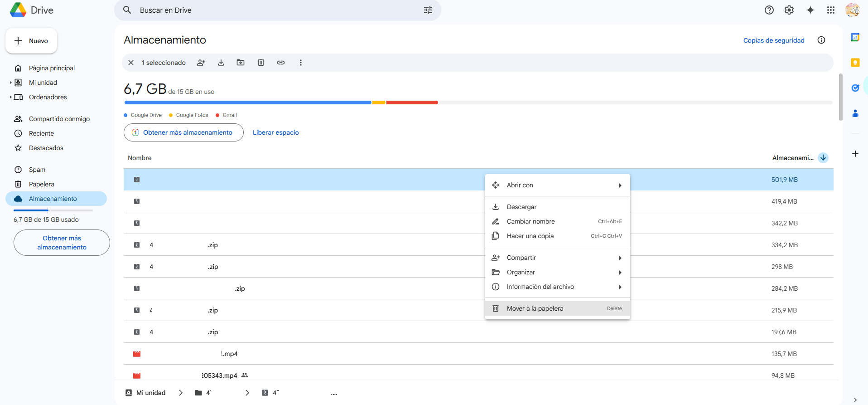The width and height of the screenshot is (868, 405).
Task: Click the Liberar espacio link
Action: click(x=275, y=132)
